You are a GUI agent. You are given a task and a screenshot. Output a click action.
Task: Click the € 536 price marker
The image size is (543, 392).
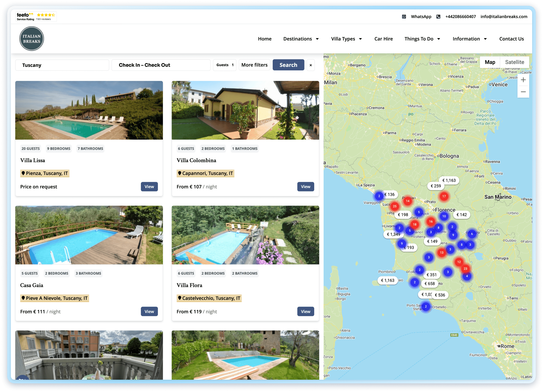click(440, 295)
